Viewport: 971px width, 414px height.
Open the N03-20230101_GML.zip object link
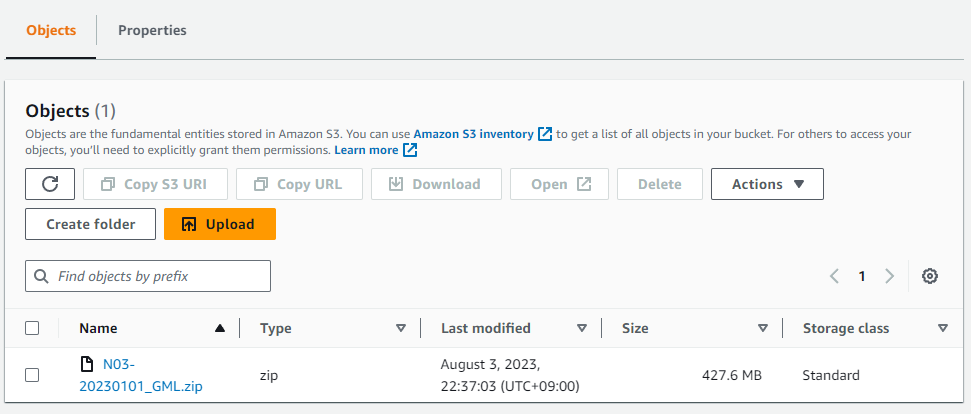point(141,375)
